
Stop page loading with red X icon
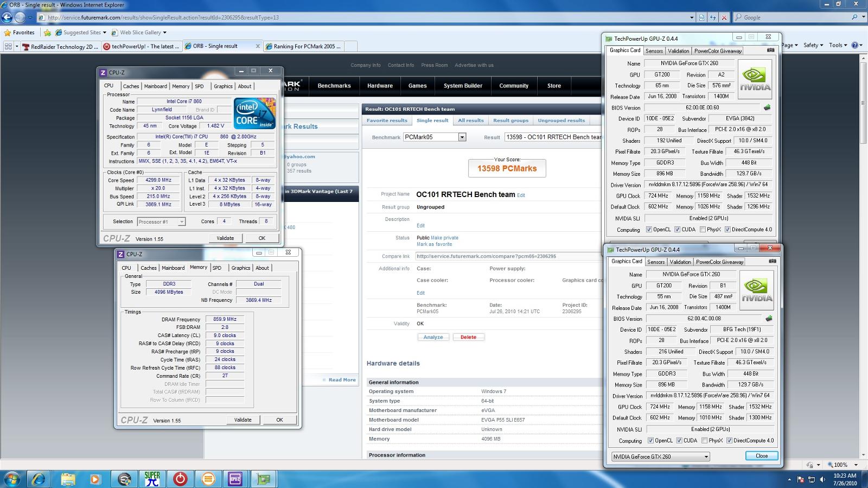[724, 17]
